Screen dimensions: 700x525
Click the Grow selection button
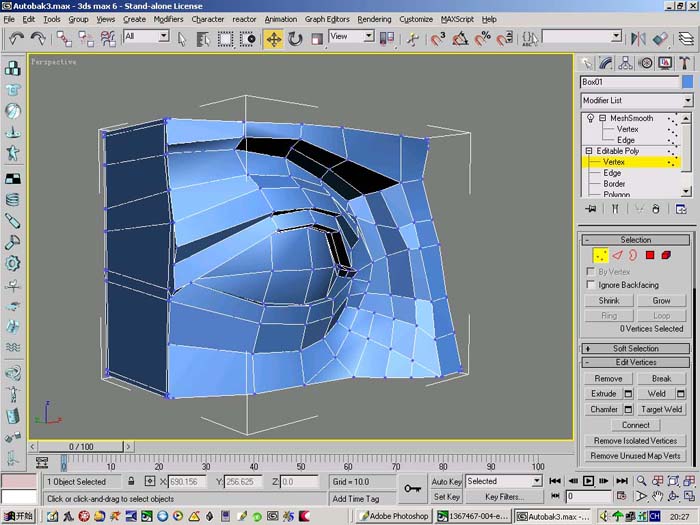click(x=661, y=300)
